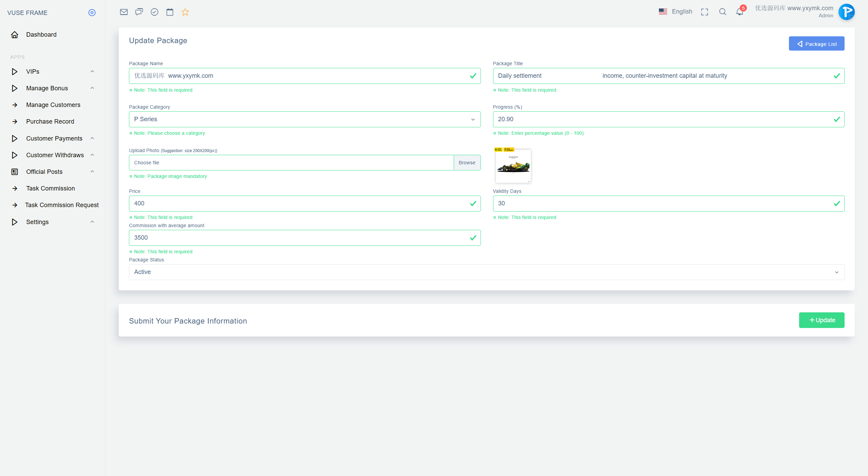This screenshot has height=476, width=868.
Task: Click the admin profile avatar
Action: (x=846, y=12)
